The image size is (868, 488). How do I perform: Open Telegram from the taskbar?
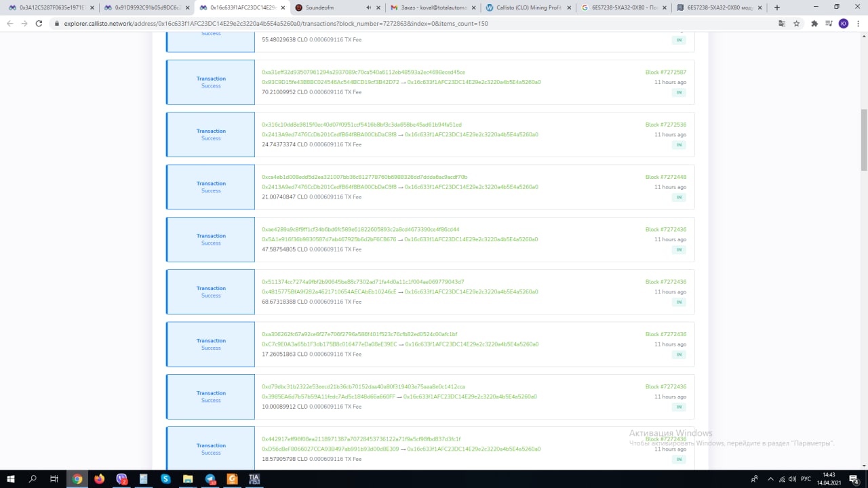coord(210,479)
